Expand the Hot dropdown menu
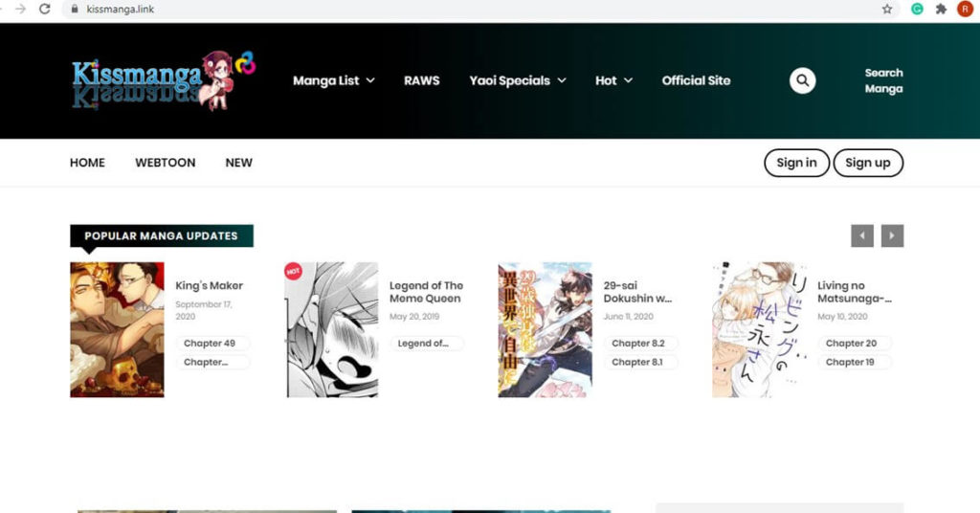The width and height of the screenshot is (980, 513). [613, 80]
